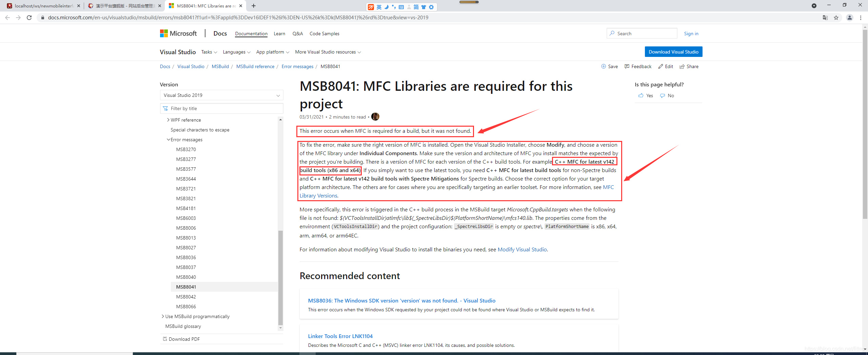Click the Edit pencil icon
The height and width of the screenshot is (355, 868).
pyautogui.click(x=660, y=66)
